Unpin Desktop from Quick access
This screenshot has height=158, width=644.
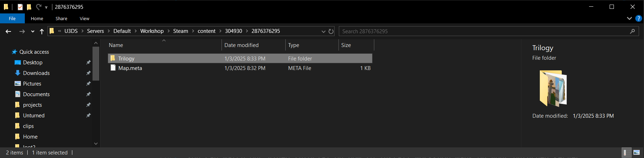tap(89, 63)
